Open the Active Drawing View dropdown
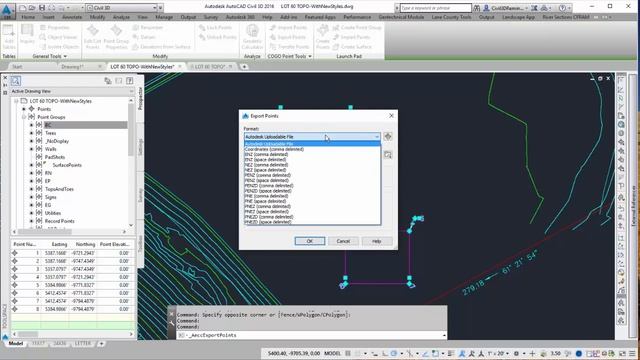640x360 pixels. point(73,91)
